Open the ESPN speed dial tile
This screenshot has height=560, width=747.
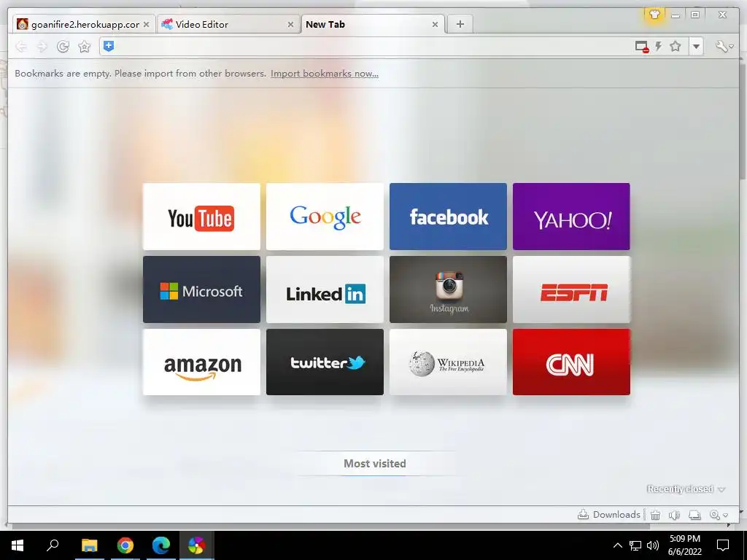pos(571,289)
